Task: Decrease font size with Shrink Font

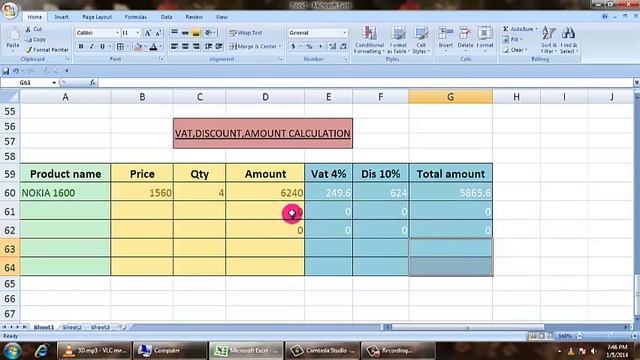Action: [158, 33]
